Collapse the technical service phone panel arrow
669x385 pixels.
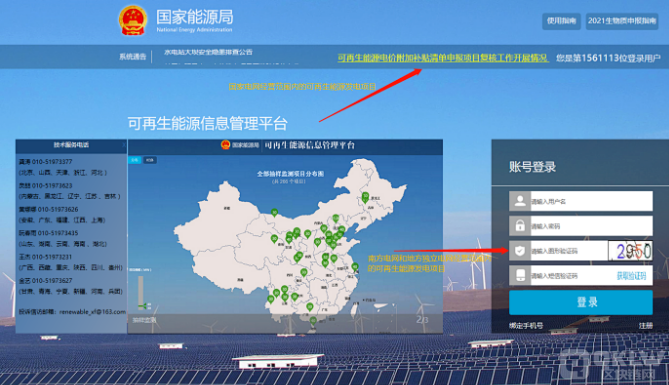(124, 145)
